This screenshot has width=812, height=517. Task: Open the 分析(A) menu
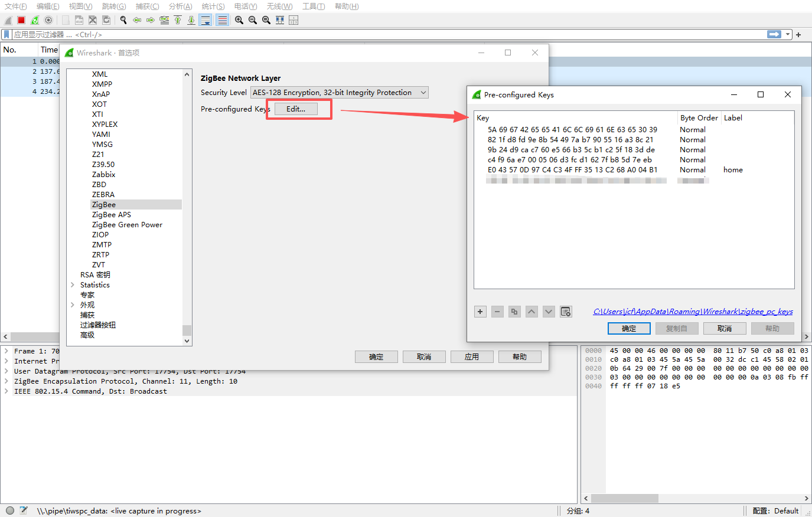point(180,6)
